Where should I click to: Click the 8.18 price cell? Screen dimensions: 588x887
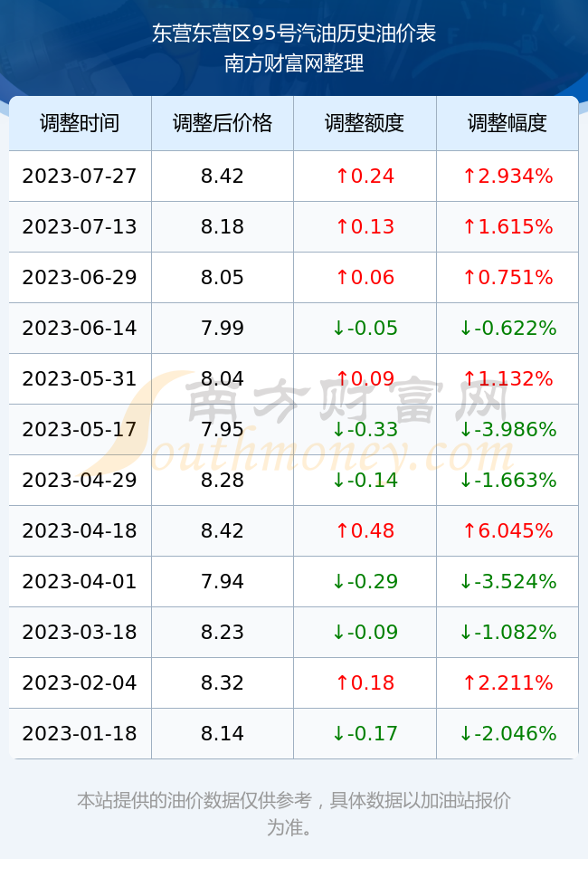tap(223, 227)
